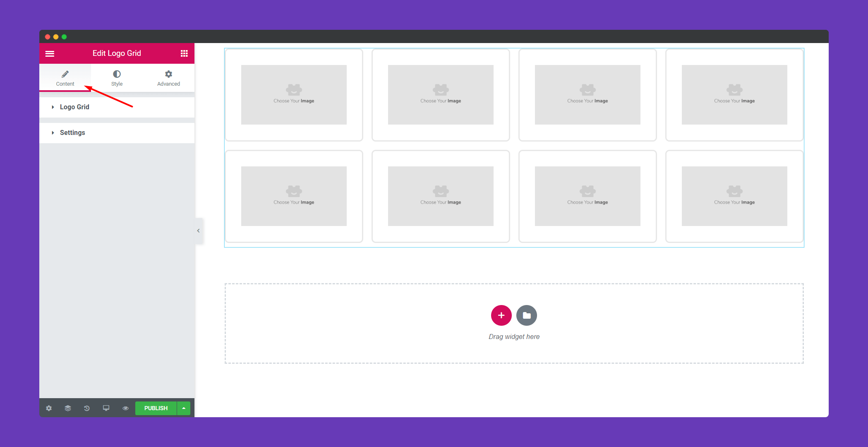Click the hamburger menu icon
Screen dimensions: 868x447
point(50,53)
